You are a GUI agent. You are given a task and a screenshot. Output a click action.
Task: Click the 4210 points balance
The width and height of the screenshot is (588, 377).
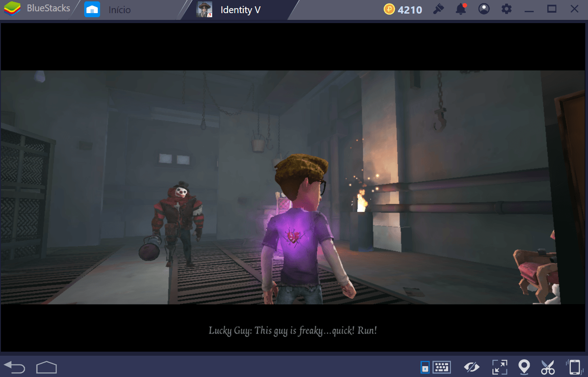coord(410,10)
